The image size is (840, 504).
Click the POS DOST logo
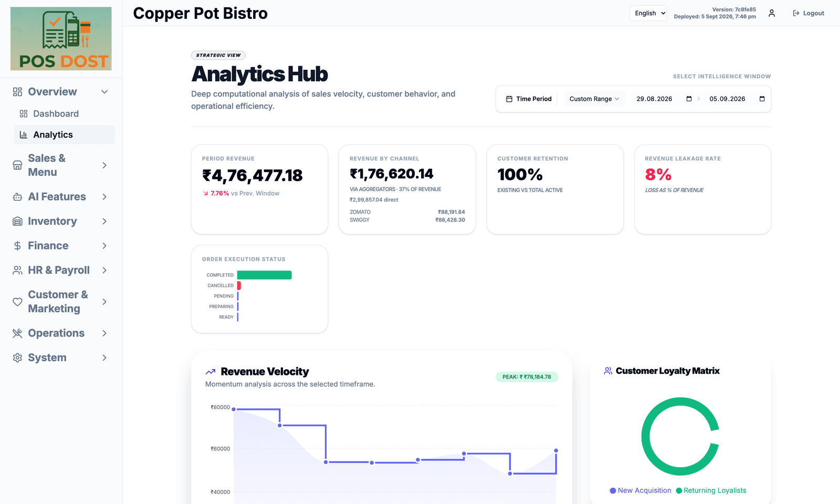(61, 38)
